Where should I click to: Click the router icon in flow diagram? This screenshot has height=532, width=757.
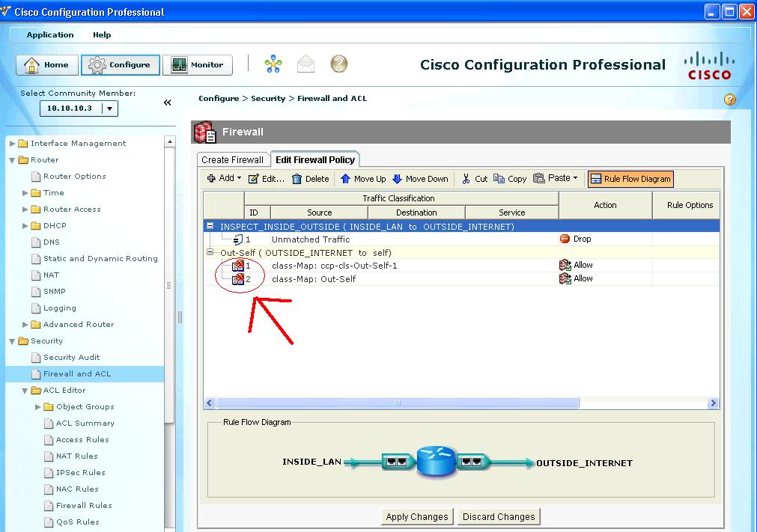coord(437,462)
